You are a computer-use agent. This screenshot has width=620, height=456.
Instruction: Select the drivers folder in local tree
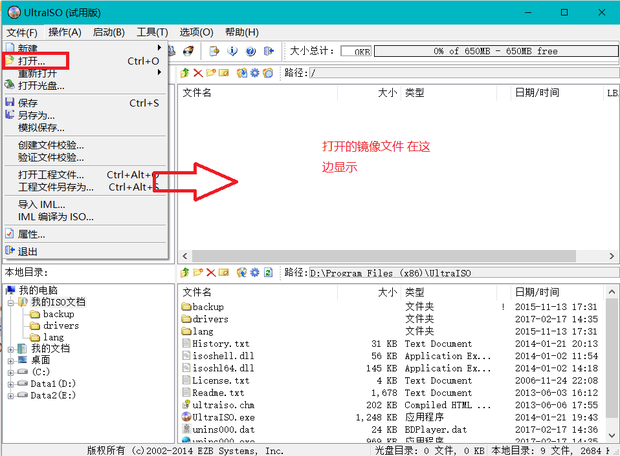click(x=61, y=325)
